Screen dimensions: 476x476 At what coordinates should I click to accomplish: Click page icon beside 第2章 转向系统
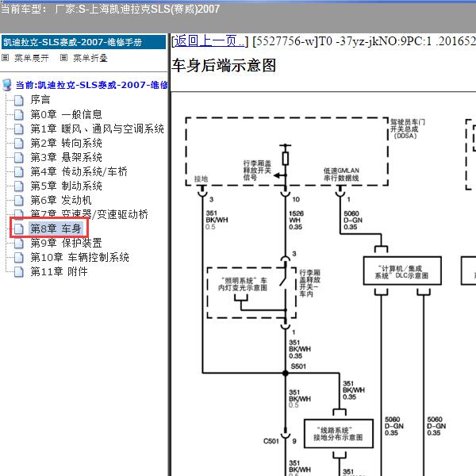tap(19, 143)
